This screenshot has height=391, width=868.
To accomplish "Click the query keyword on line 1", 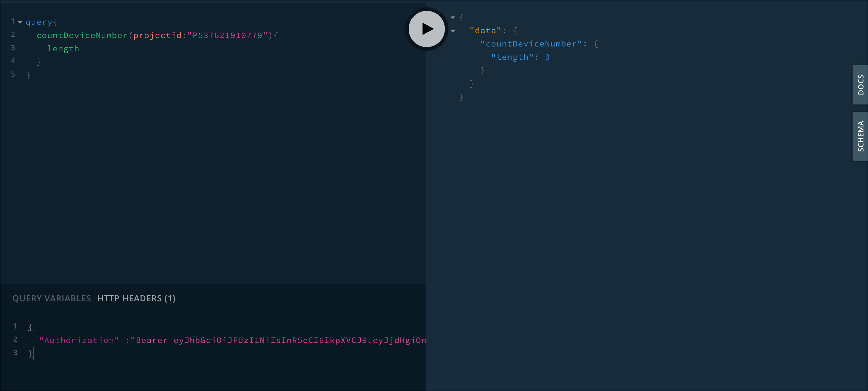I will [39, 22].
